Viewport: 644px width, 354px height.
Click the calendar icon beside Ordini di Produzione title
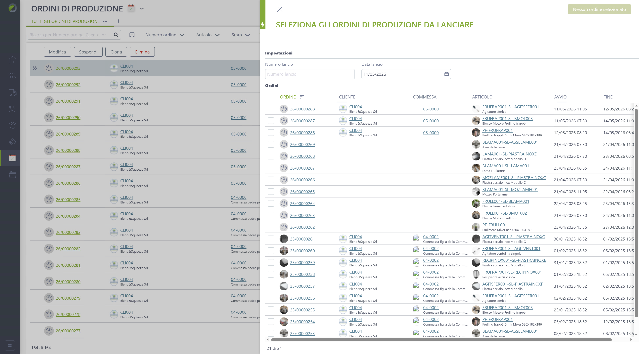[131, 8]
